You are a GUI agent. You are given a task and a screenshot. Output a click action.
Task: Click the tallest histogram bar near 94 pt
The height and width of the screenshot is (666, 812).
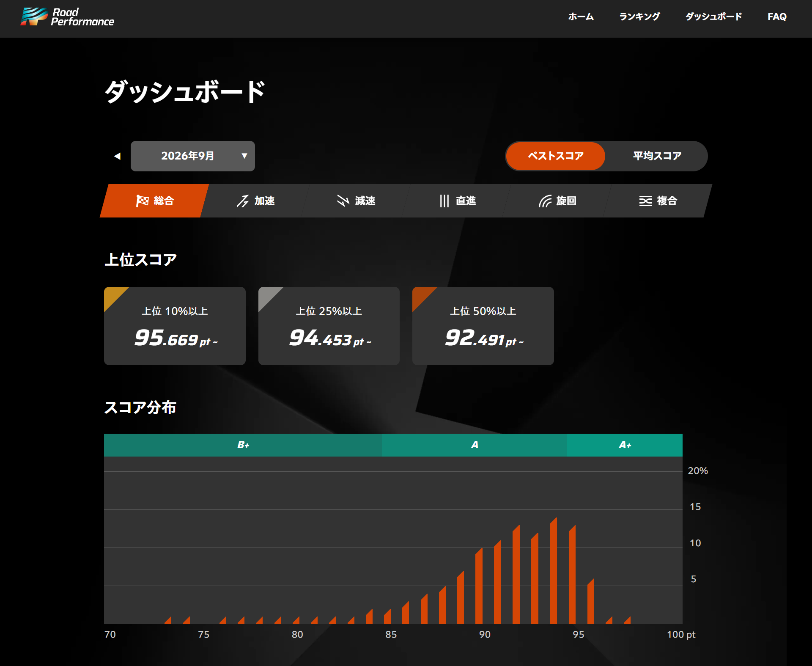pos(553,571)
